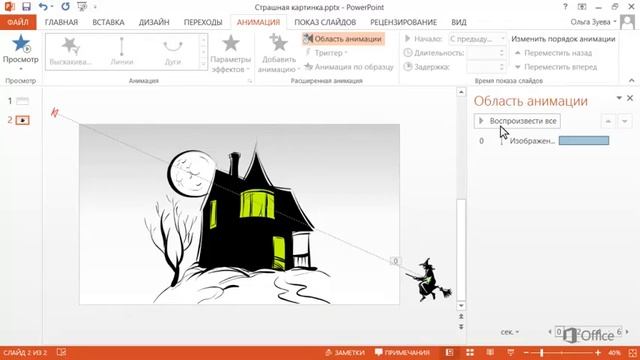640x360 pixels.
Task: Click Play All (Воспроизвести все)
Action: 517,121
